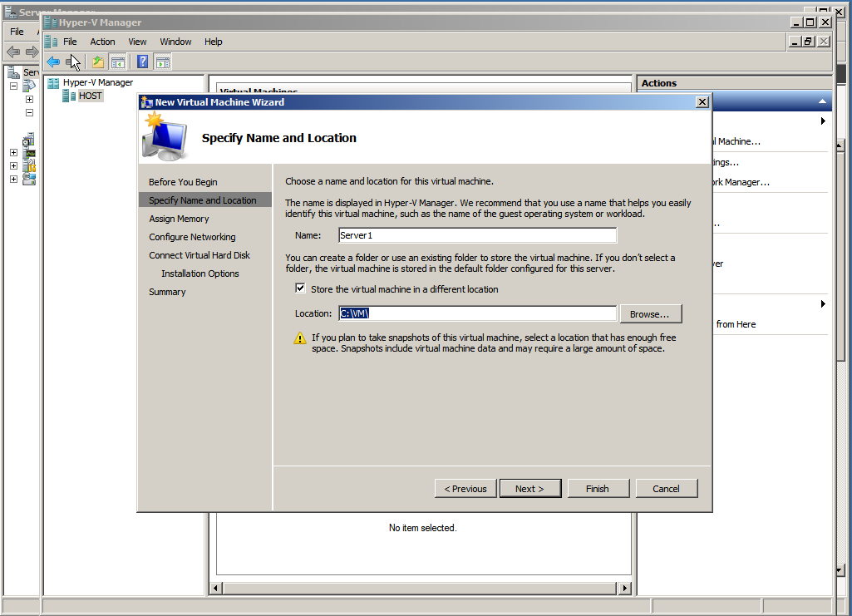Viewport: 852px width, 616px height.
Task: Open Help via the blue question mark icon
Action: click(x=142, y=62)
